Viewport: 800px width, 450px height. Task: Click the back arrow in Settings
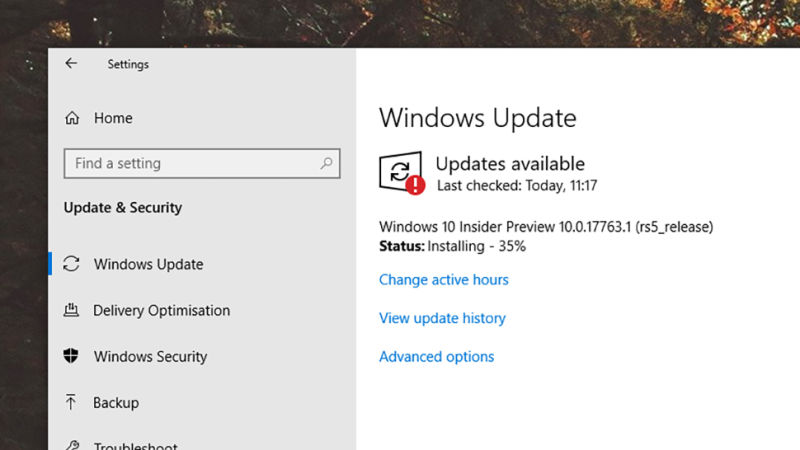pos(71,63)
